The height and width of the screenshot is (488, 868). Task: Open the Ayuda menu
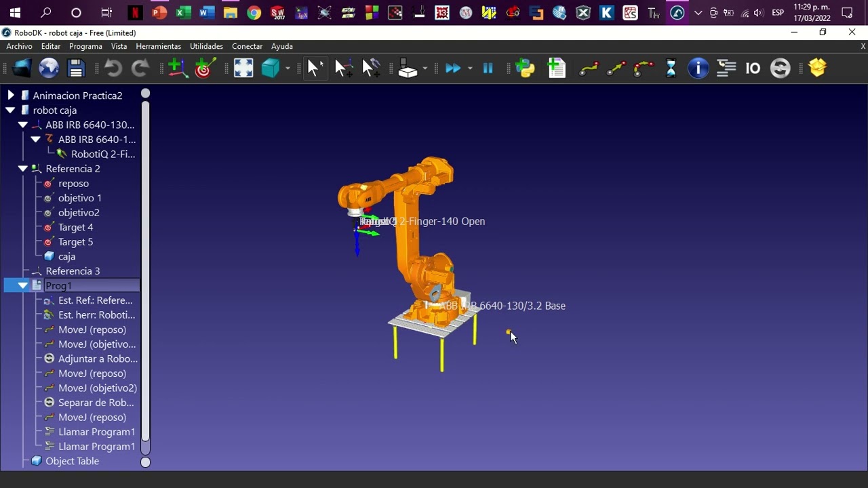[x=282, y=46]
